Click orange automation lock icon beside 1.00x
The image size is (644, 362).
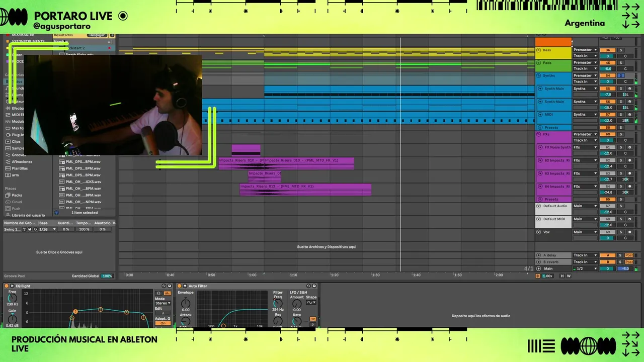[x=538, y=276]
